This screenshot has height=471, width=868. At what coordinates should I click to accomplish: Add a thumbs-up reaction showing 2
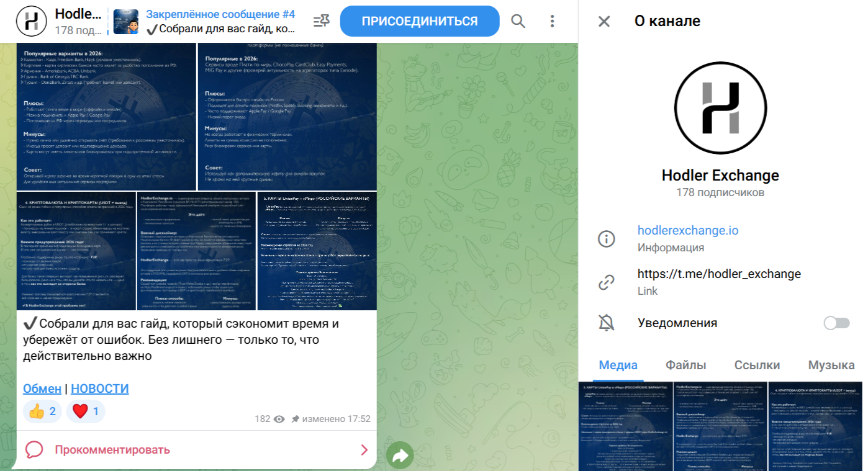click(x=42, y=411)
